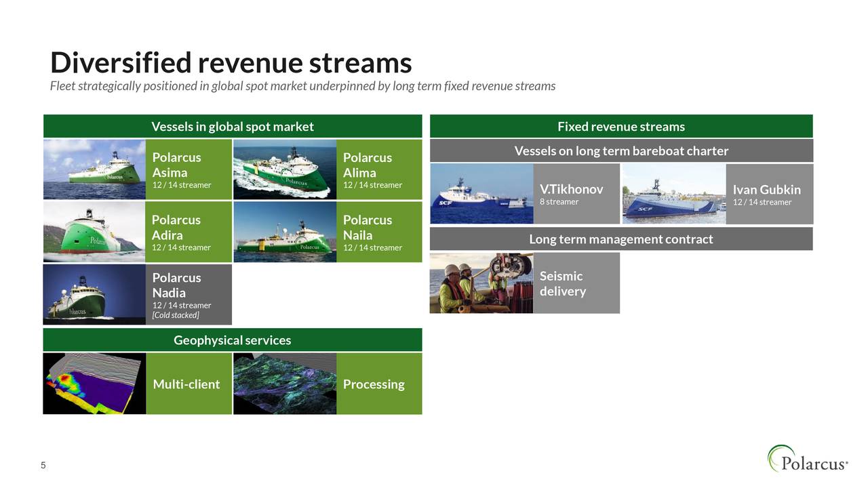Click the 'Polarcus Nadia' label
The height and width of the screenshot is (488, 868).
(176, 285)
